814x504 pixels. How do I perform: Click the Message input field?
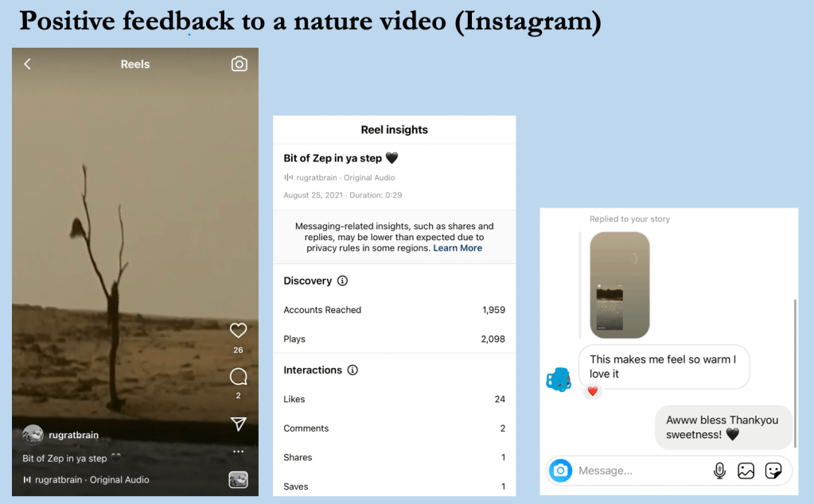point(643,471)
